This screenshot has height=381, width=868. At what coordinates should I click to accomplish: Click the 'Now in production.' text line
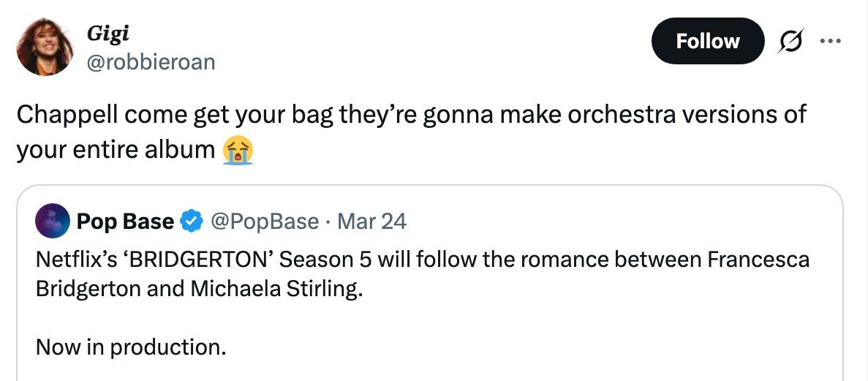[x=130, y=347]
